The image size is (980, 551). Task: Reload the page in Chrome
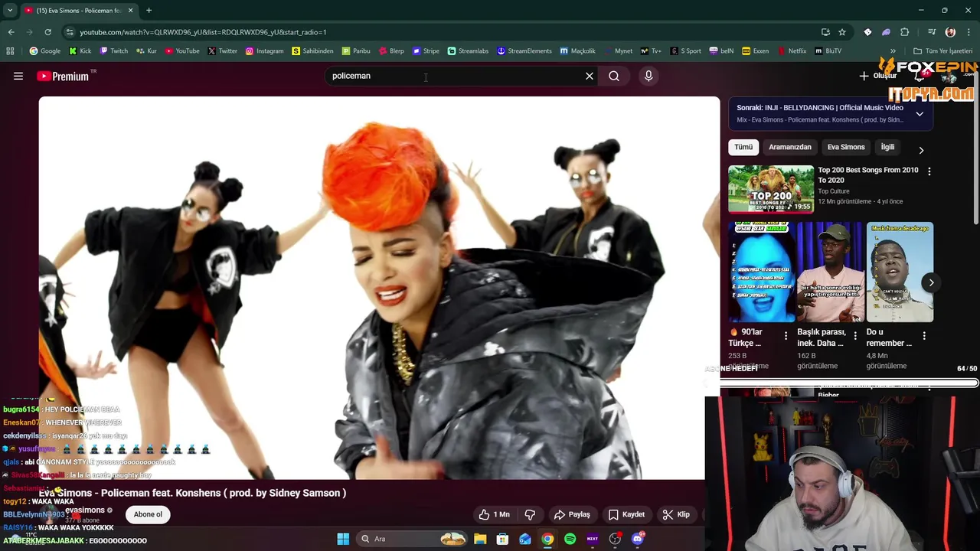[x=47, y=32]
